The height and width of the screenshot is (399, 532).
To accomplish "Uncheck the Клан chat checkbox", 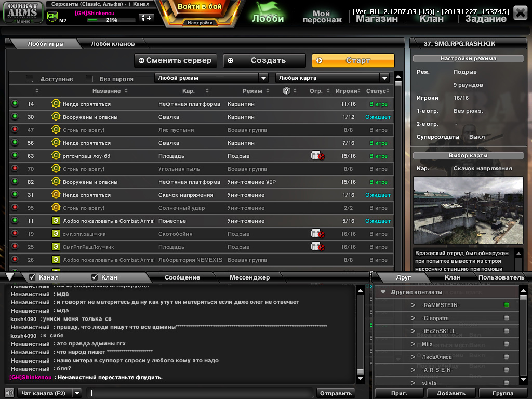I will click(95, 277).
